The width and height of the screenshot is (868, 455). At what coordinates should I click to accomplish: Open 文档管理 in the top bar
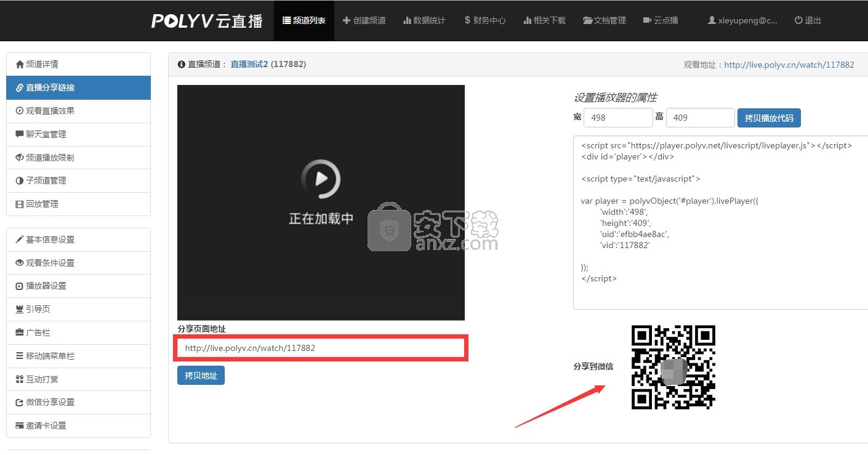pos(605,20)
